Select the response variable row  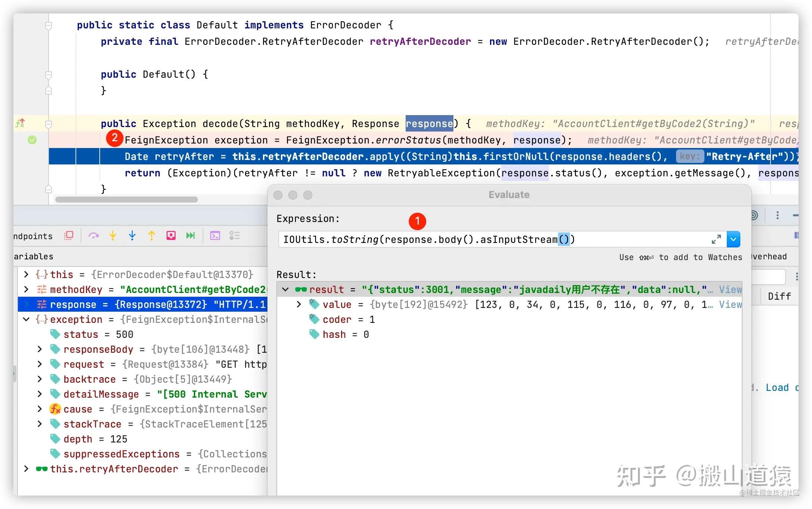point(143,305)
